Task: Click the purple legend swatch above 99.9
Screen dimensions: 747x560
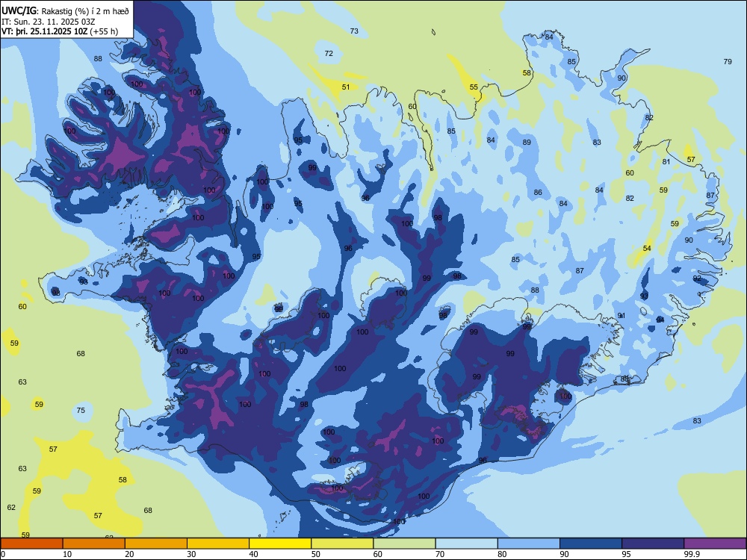Action: pyautogui.click(x=715, y=544)
